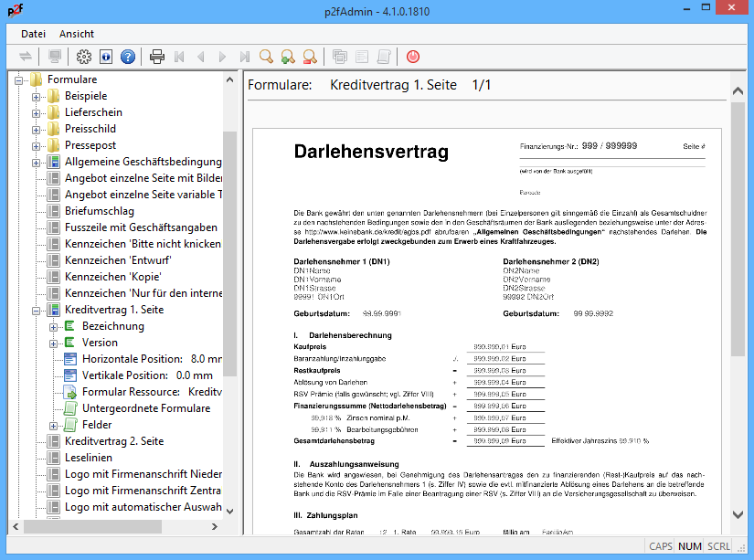Select the Kreditvertrag 2. Seite form
This screenshot has width=754, height=560.
(x=113, y=441)
